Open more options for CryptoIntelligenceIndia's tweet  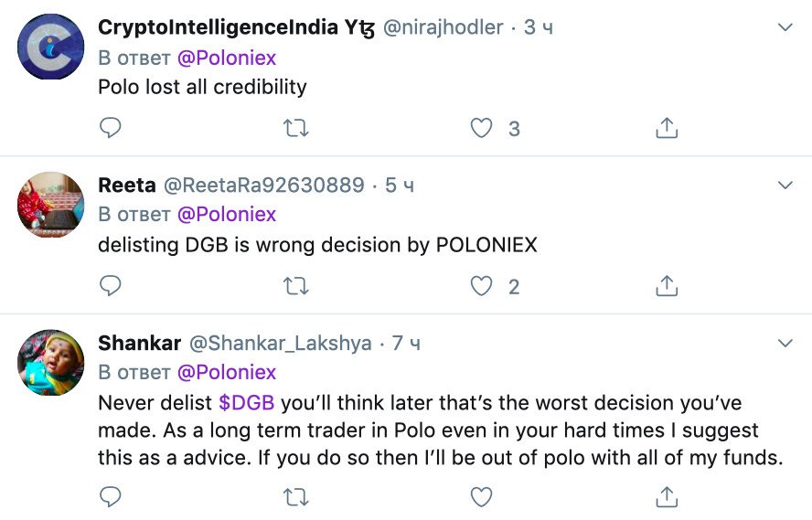pos(785,28)
